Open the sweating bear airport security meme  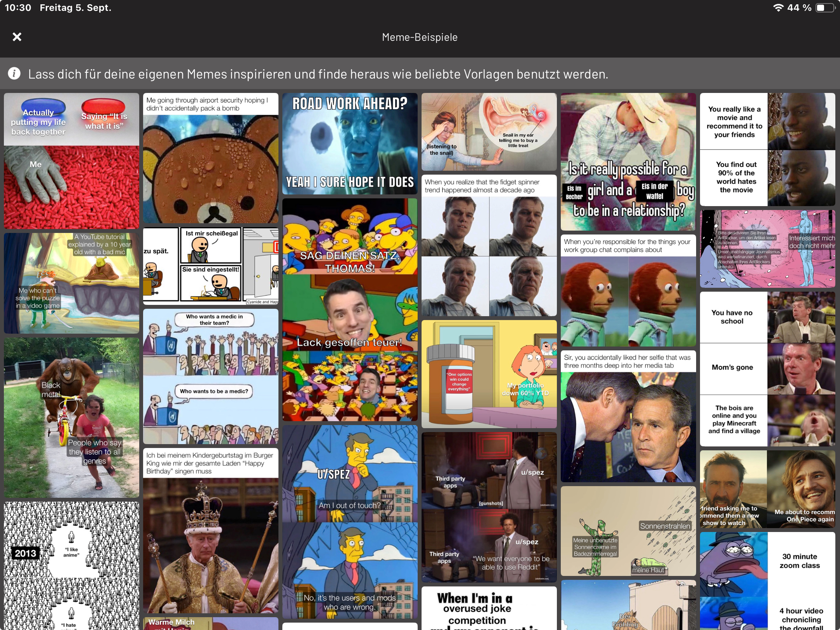(210, 158)
